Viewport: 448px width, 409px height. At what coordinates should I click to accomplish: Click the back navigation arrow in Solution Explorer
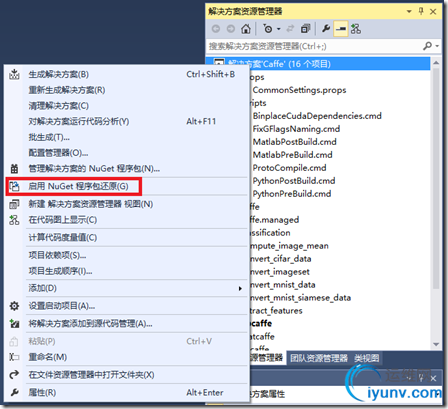[x=216, y=29]
